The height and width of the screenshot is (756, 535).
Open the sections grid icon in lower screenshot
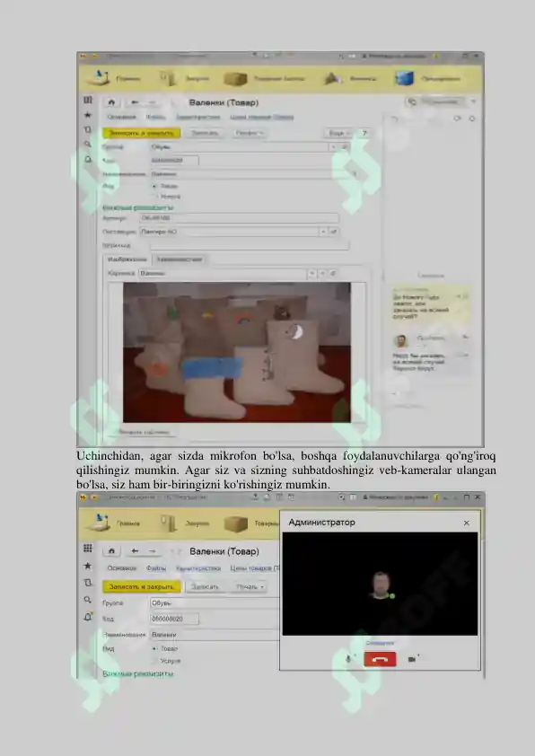(x=88, y=549)
